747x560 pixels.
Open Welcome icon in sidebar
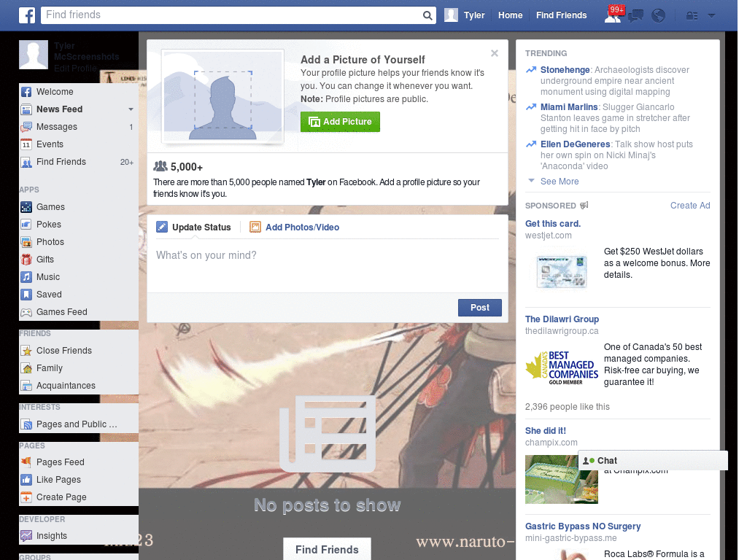[x=26, y=92]
